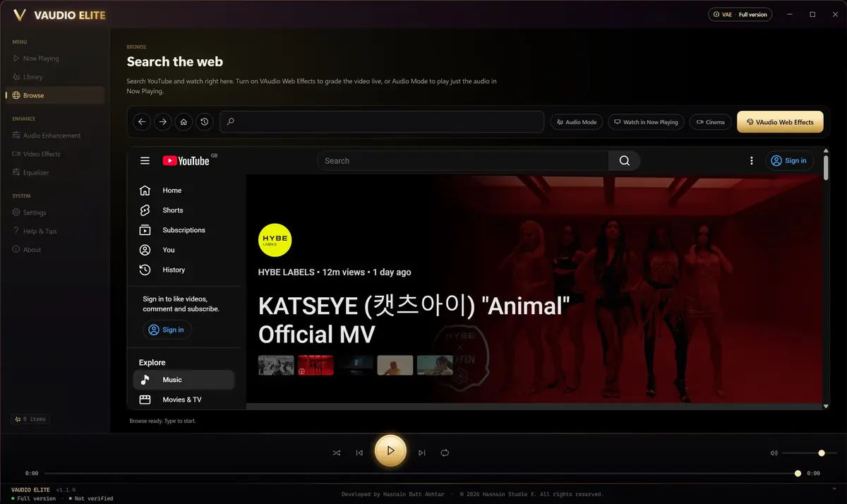Viewport: 847px width, 504px height.
Task: Click Watch in Now Playing button
Action: [x=646, y=122]
